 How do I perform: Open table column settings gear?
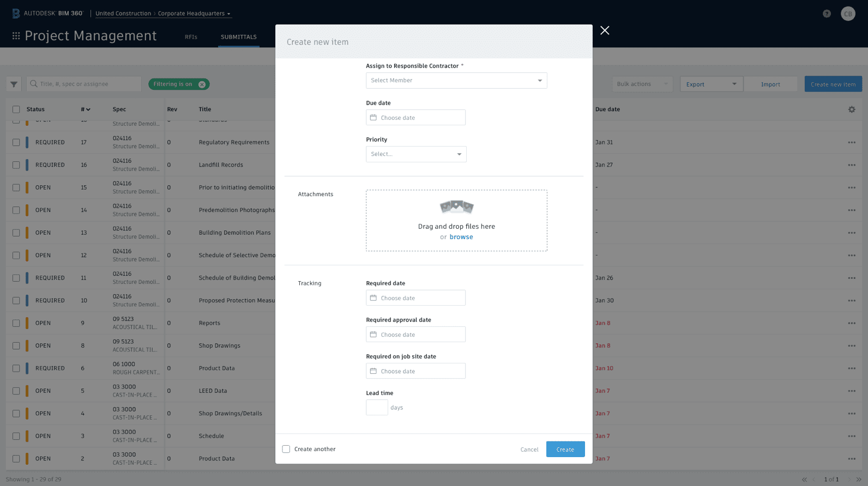click(x=852, y=110)
